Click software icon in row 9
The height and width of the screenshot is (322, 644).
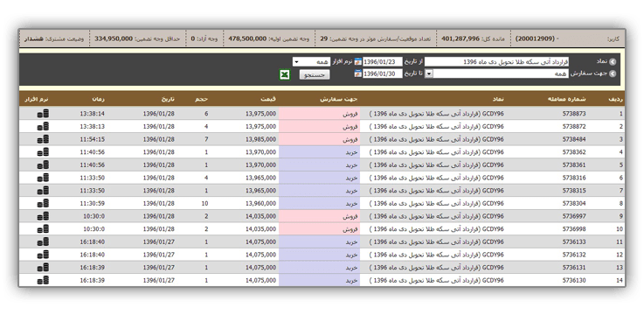pyautogui.click(x=43, y=216)
